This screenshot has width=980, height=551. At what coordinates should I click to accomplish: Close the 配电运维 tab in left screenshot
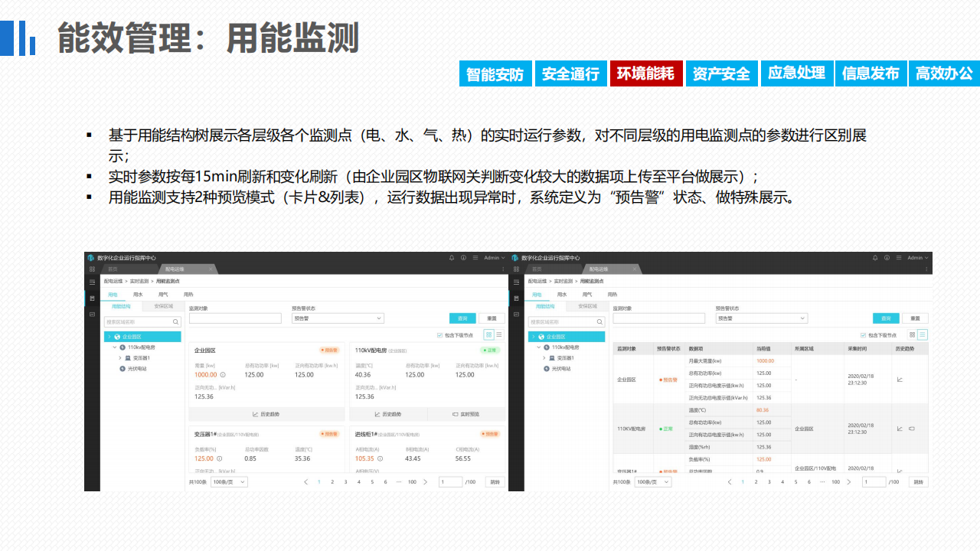[x=211, y=269]
